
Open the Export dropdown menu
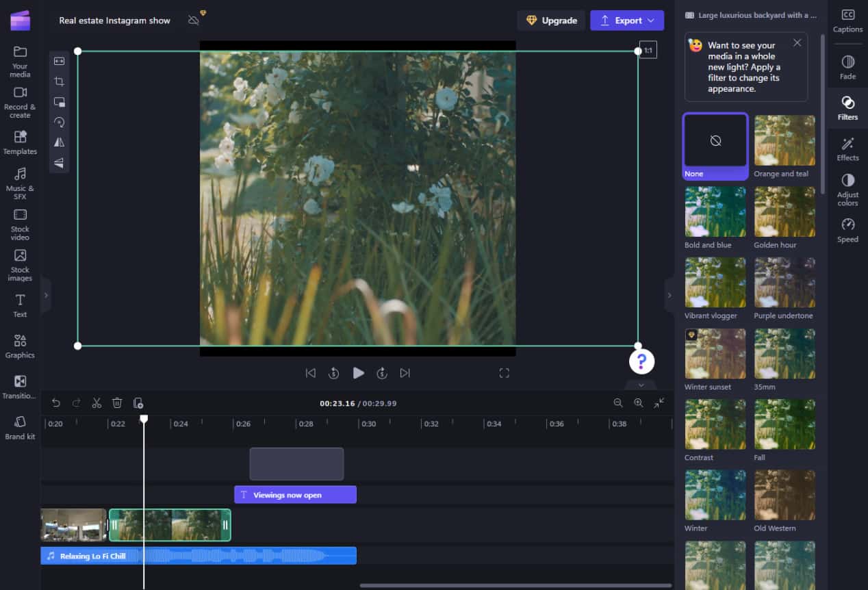point(627,21)
